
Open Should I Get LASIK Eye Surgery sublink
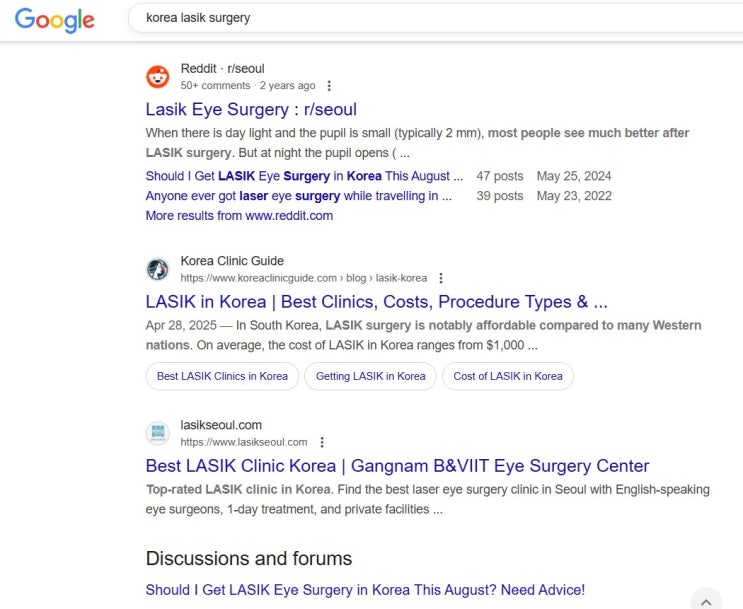[304, 176]
